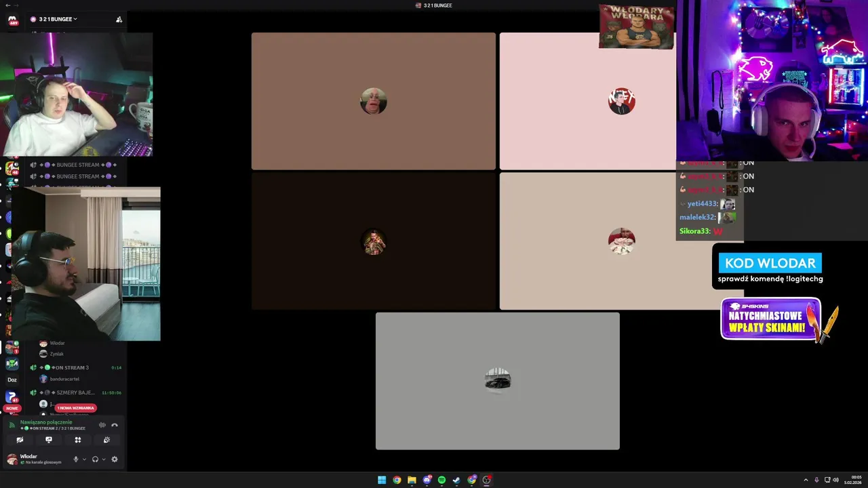Open Google Chrome from taskbar
The height and width of the screenshot is (488, 868).
tap(397, 480)
